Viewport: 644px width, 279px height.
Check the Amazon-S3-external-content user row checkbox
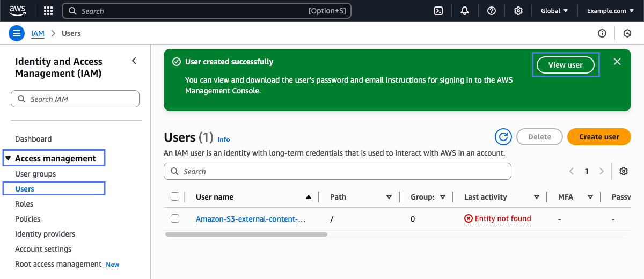click(175, 218)
